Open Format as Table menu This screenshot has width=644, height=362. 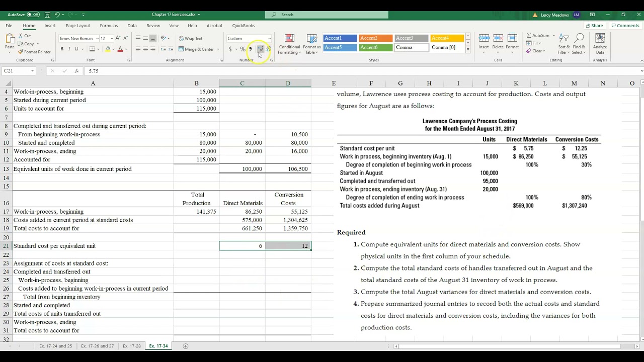(x=311, y=44)
